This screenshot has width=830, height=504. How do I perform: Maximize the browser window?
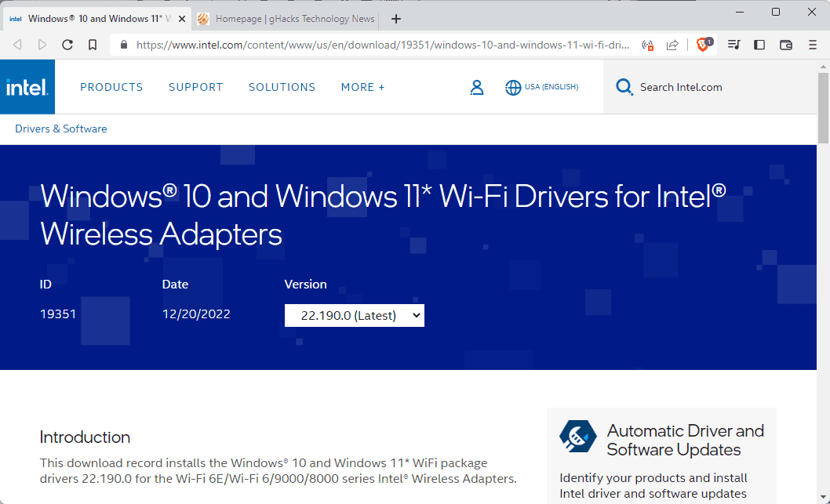(776, 13)
